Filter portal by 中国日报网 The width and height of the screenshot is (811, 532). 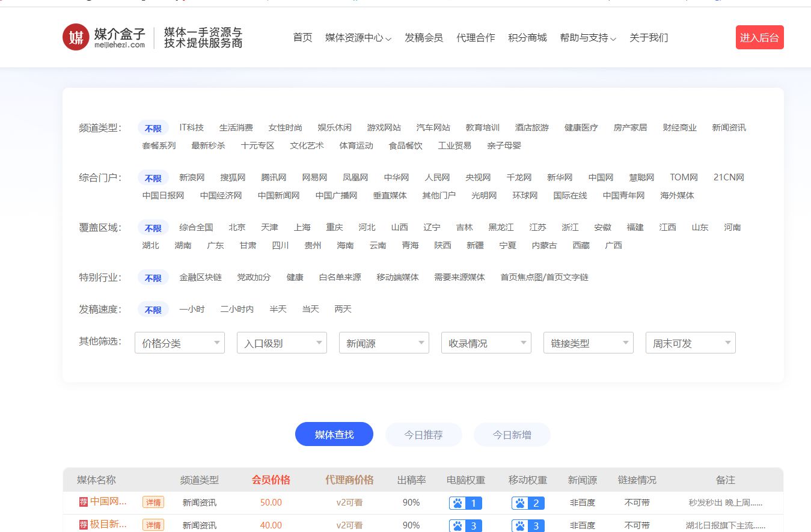pyautogui.click(x=163, y=195)
